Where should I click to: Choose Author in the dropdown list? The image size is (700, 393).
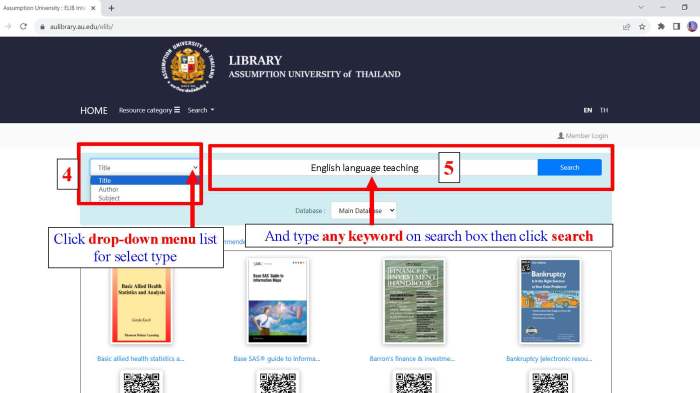[x=145, y=189]
